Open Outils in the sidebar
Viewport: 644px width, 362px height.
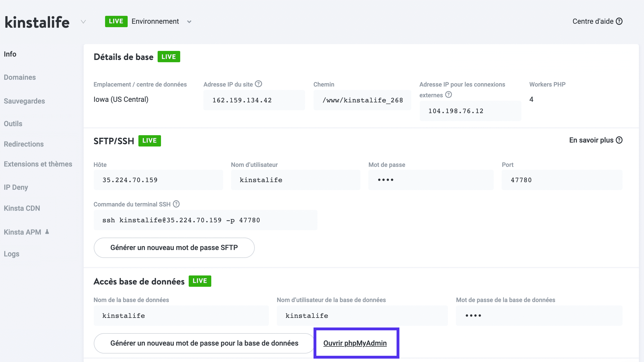tap(13, 124)
